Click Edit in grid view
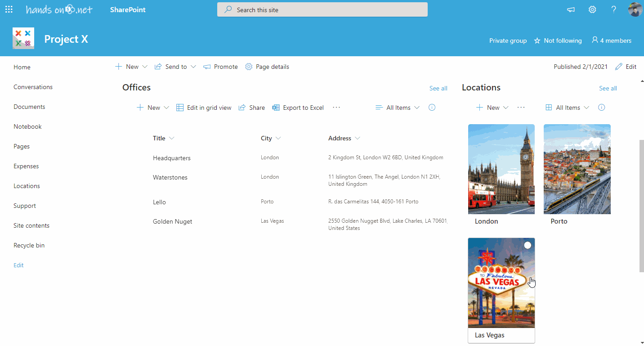The width and height of the screenshot is (644, 346). (204, 108)
